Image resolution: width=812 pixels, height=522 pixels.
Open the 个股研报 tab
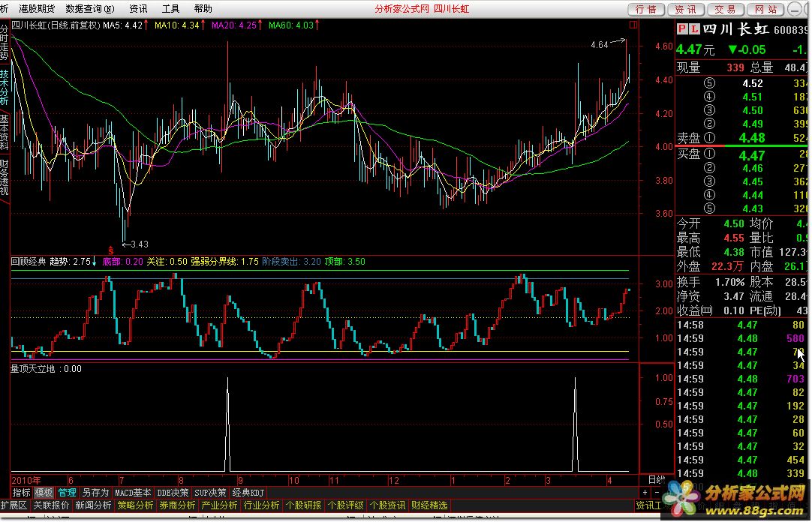pos(303,505)
